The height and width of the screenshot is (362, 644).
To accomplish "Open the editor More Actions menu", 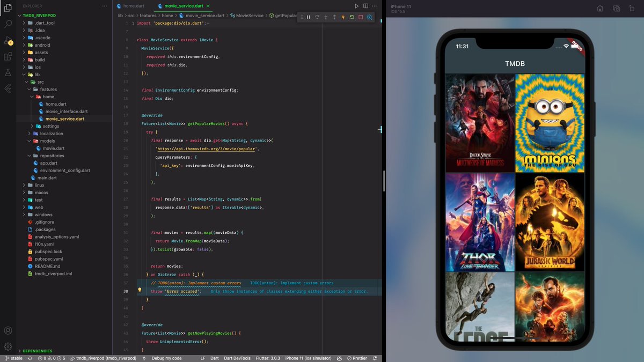I will (375, 6).
